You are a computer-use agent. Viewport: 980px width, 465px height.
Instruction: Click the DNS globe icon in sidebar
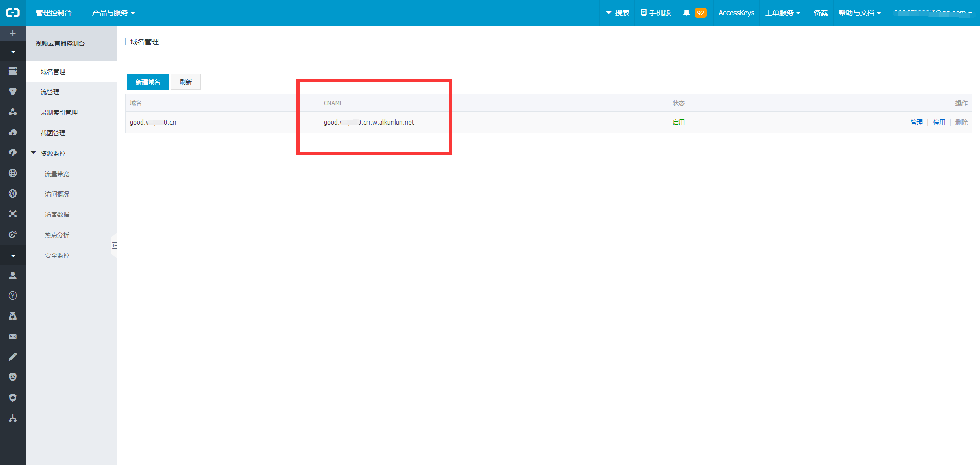13,193
